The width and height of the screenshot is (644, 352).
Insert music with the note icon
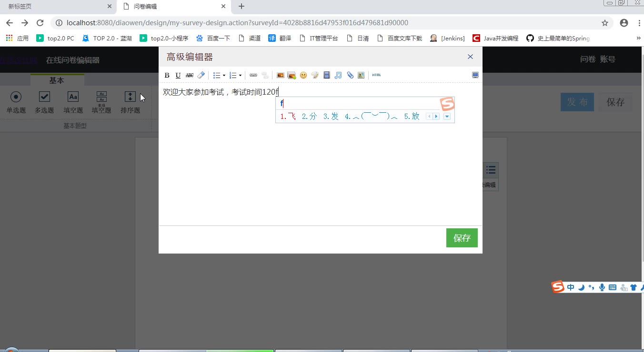(x=338, y=75)
